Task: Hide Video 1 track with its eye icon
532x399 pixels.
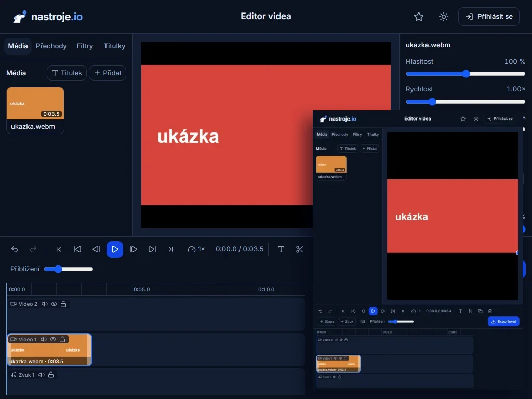Action: coord(53,339)
